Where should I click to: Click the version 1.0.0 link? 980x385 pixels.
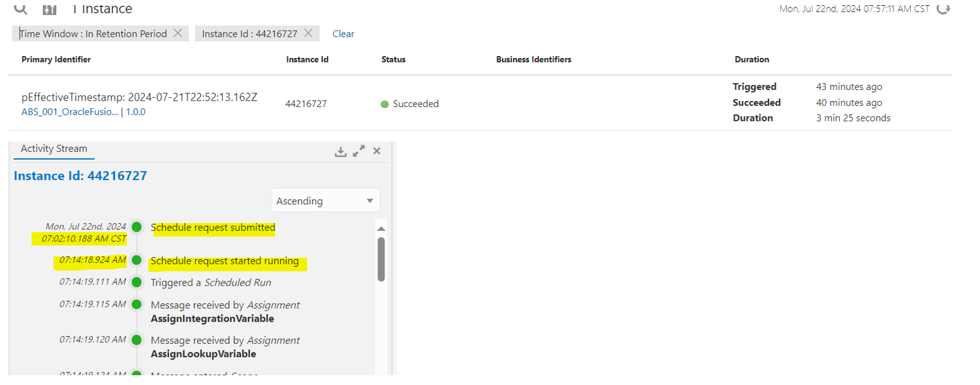pyautogui.click(x=137, y=112)
